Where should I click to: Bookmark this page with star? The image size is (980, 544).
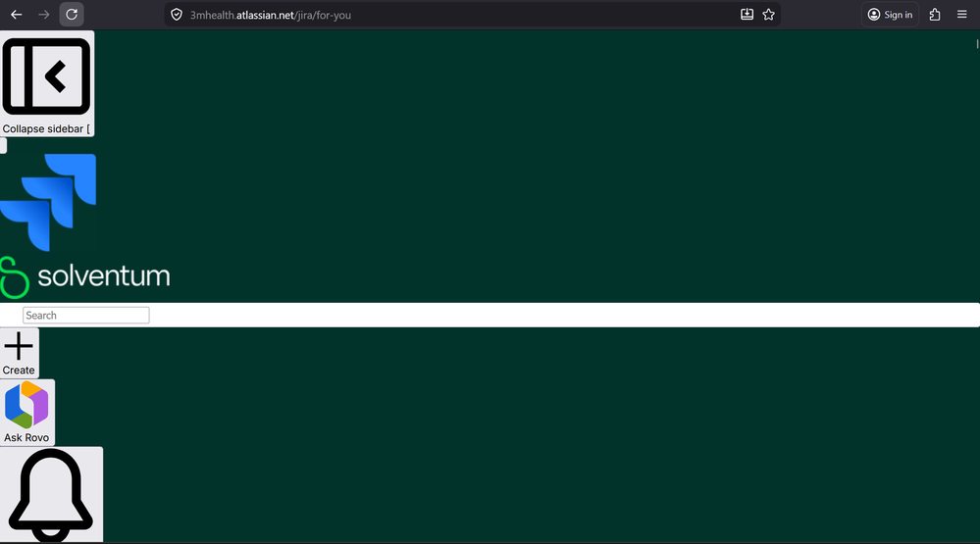769,15
